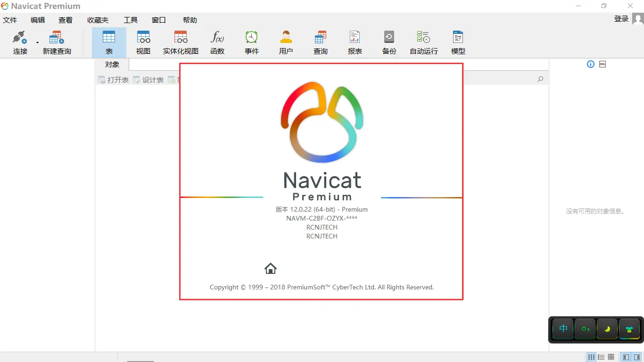Open the 工具 (Tools) menu

[x=131, y=20]
